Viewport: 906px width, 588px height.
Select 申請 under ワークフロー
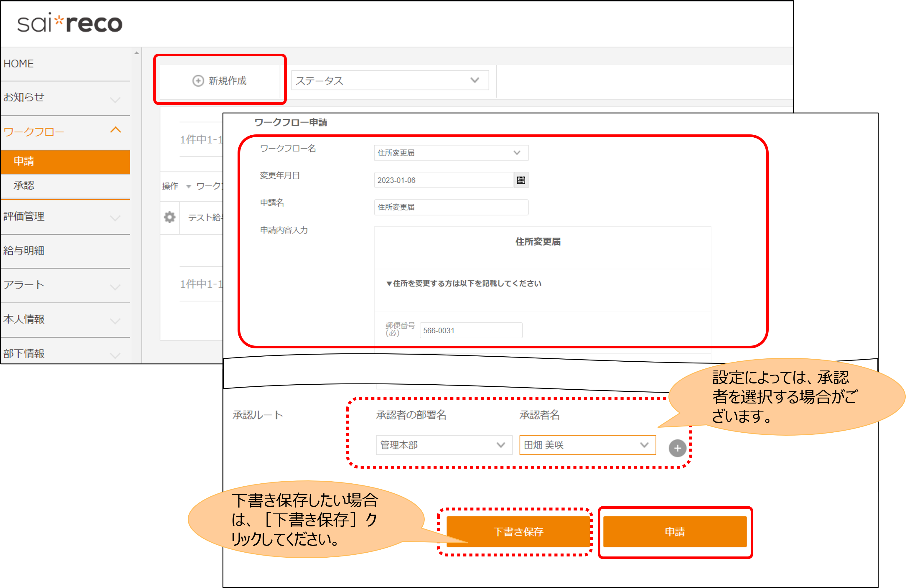(24, 161)
